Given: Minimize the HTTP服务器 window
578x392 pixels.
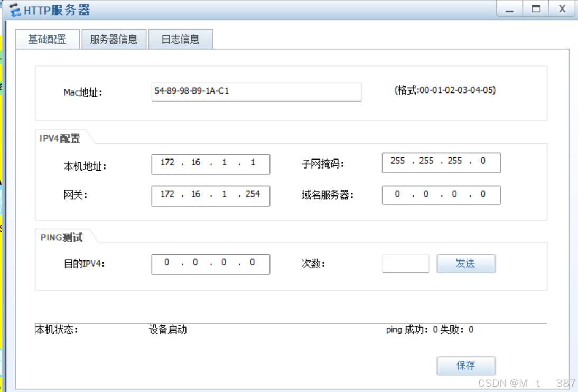Looking at the screenshot, I should (509, 8).
